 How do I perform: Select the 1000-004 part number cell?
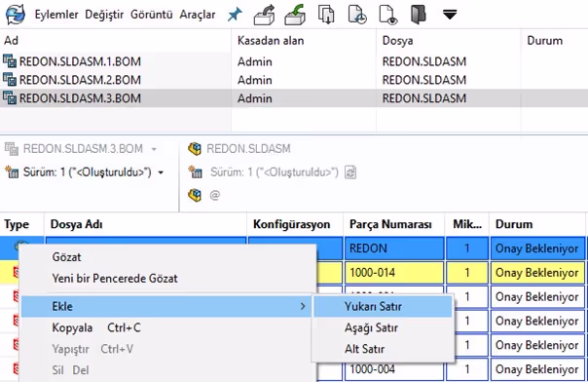pyautogui.click(x=394, y=370)
